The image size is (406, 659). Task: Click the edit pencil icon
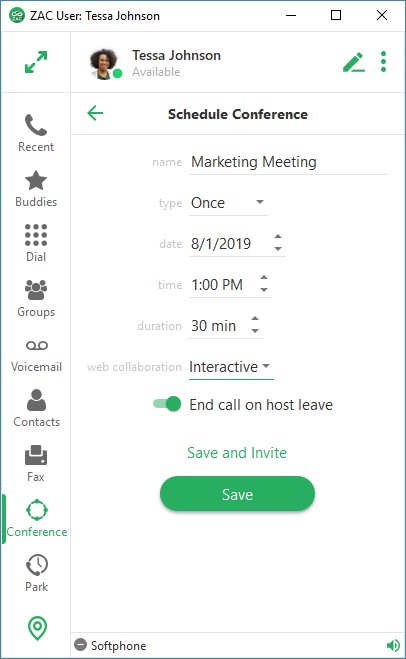click(353, 62)
